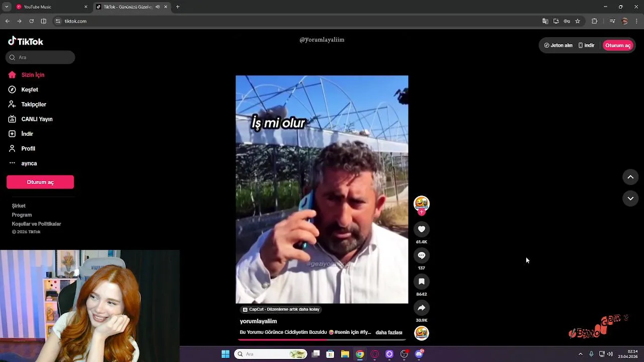Open the password manager key icon
The height and width of the screenshot is (362, 644).
point(567,21)
